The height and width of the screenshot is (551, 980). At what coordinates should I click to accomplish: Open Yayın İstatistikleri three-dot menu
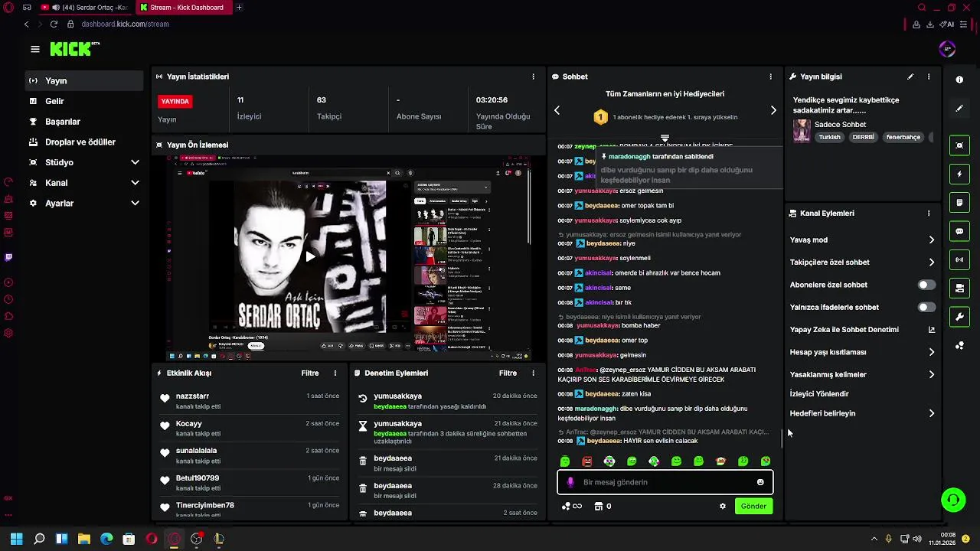pos(533,77)
